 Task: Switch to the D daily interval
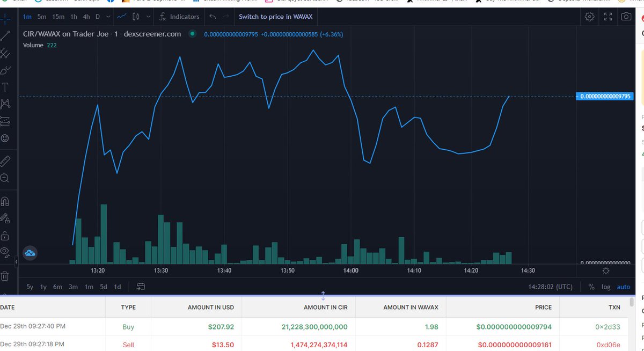[x=98, y=17]
